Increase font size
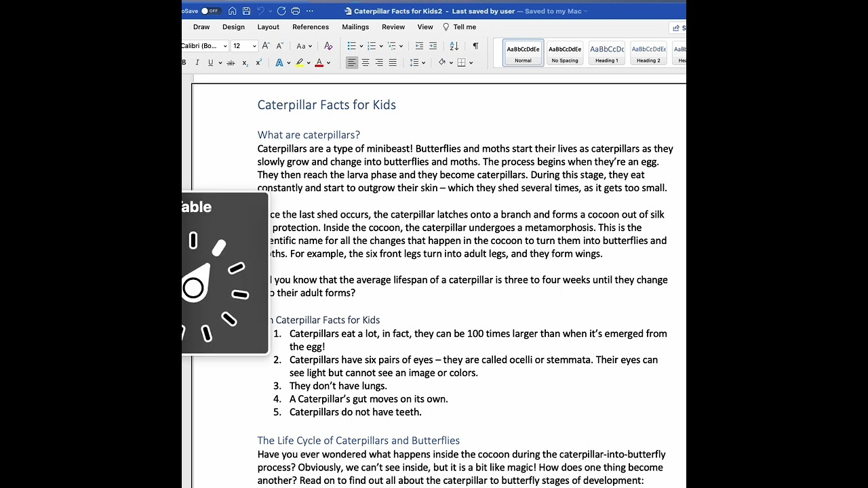The image size is (868, 488). click(266, 46)
